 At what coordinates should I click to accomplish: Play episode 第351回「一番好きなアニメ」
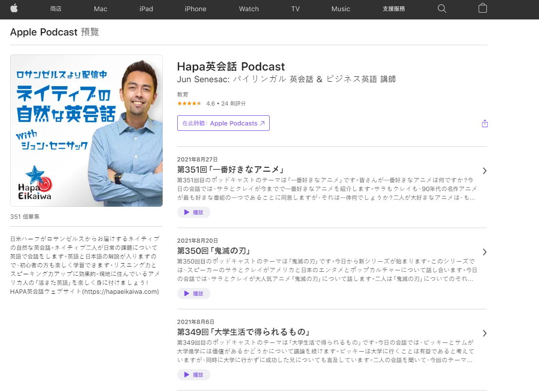(x=193, y=212)
